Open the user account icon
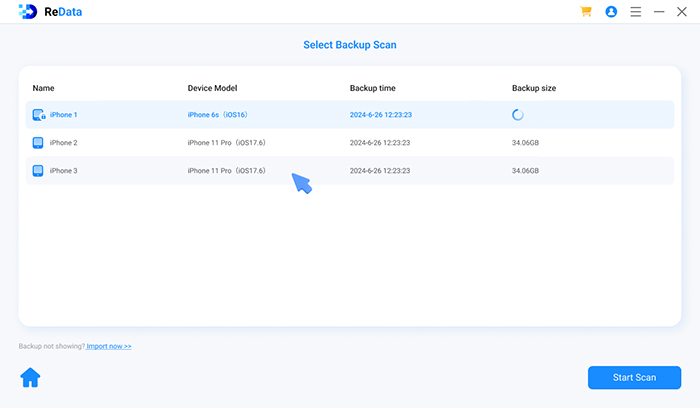This screenshot has height=408, width=700. pyautogui.click(x=611, y=12)
